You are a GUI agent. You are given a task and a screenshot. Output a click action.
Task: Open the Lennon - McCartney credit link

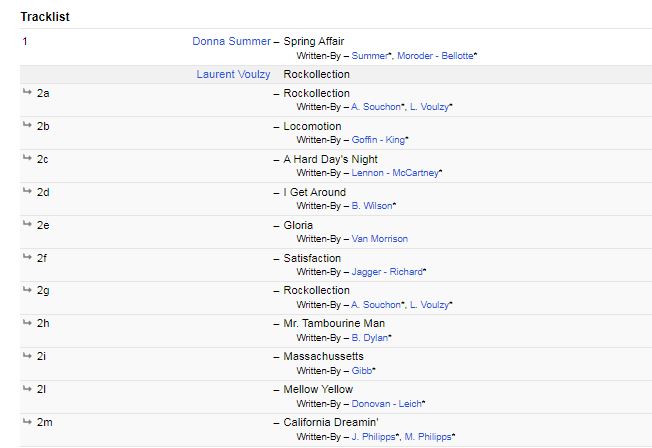tap(394, 173)
